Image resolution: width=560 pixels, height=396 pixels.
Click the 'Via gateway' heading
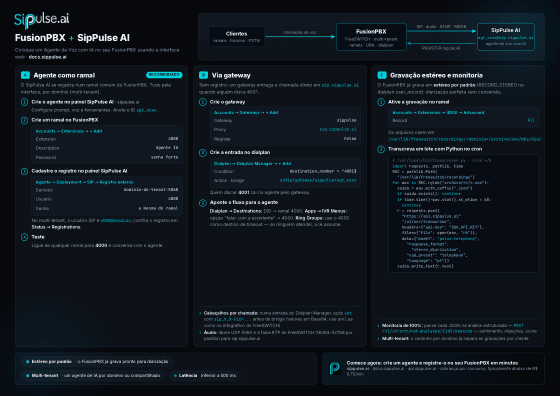[x=231, y=75]
